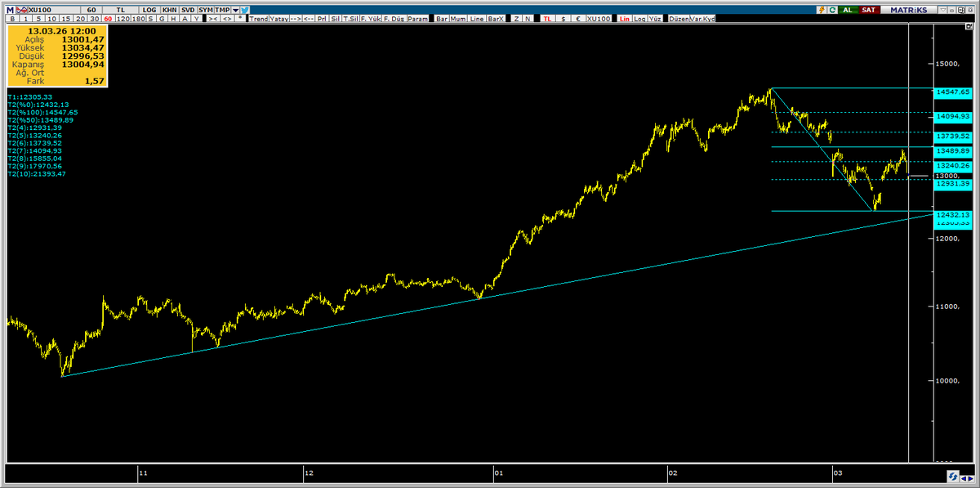
Task: Open the dropdown arrow after TMP
Action: click(235, 9)
